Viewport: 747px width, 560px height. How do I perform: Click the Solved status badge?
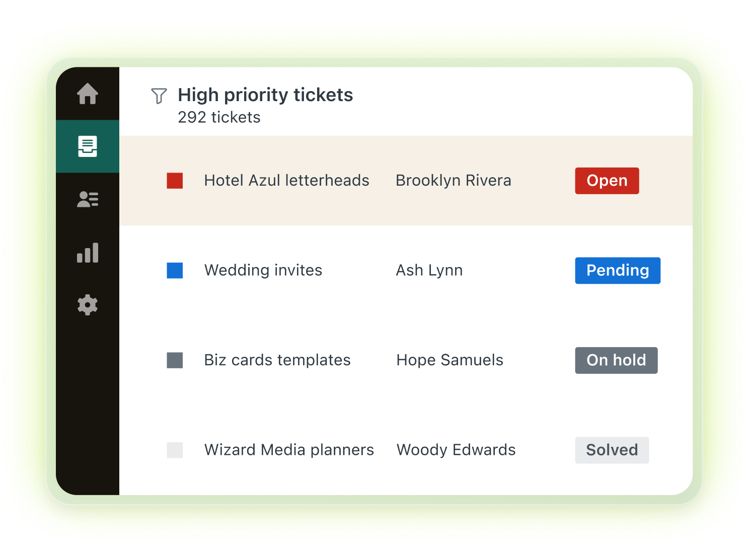tap(612, 450)
